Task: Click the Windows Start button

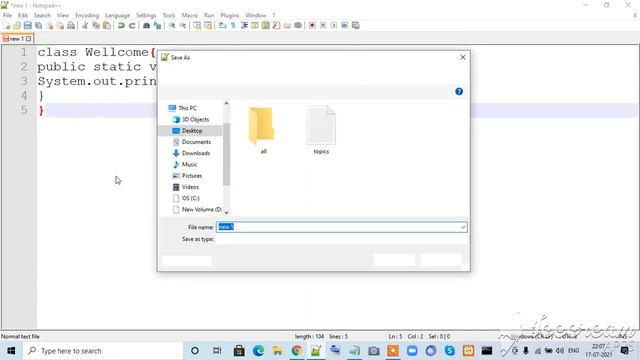Action: point(11,351)
